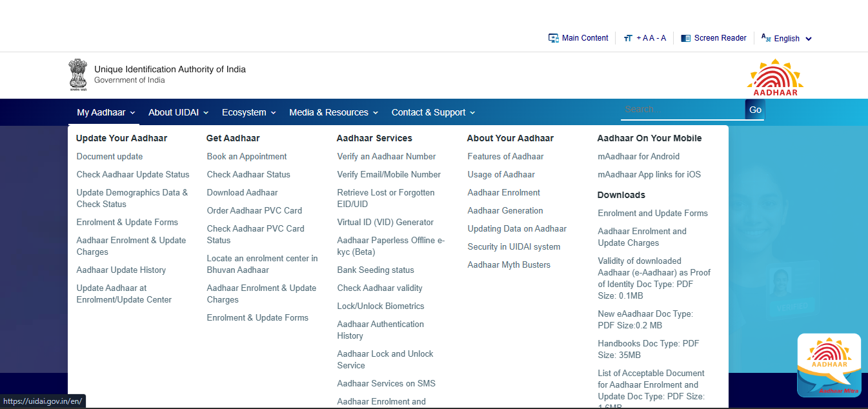Open the Ecosystem dropdown menu
Viewport: 868px width, 409px height.
tap(248, 112)
